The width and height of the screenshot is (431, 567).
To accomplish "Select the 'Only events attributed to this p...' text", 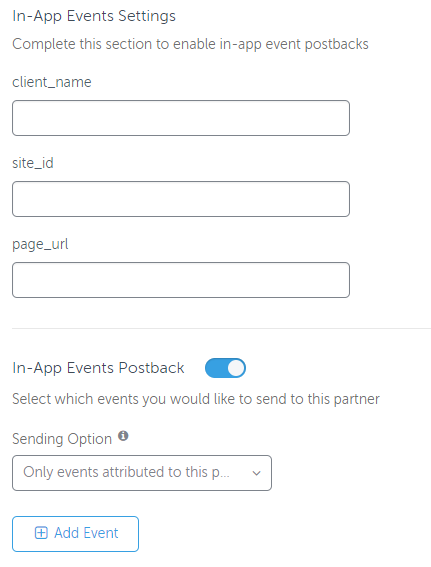I will 126,472.
